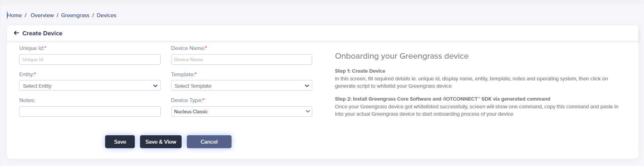Click the Create Device page title
The height and width of the screenshot is (166, 644).
(42, 33)
